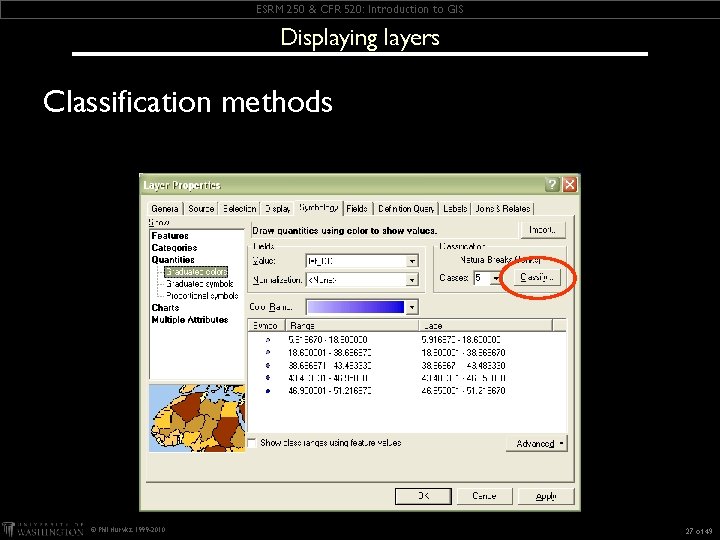Click the help question mark icon
720x540 pixels.
(552, 185)
